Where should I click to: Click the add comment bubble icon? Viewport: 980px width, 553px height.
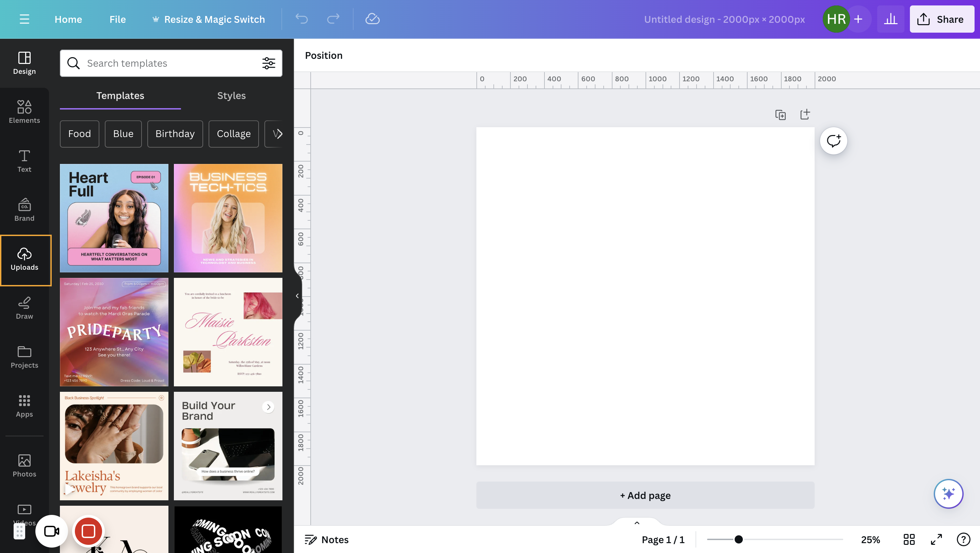coord(834,141)
